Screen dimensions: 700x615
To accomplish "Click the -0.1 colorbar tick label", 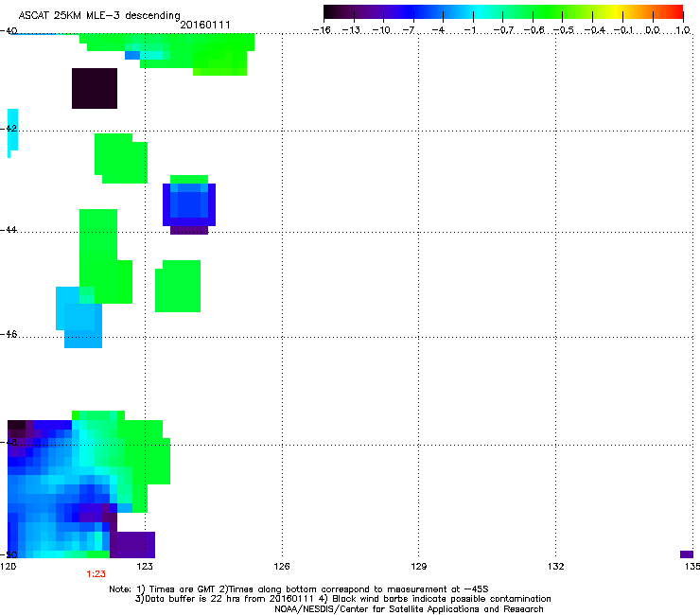I will 623,30.
